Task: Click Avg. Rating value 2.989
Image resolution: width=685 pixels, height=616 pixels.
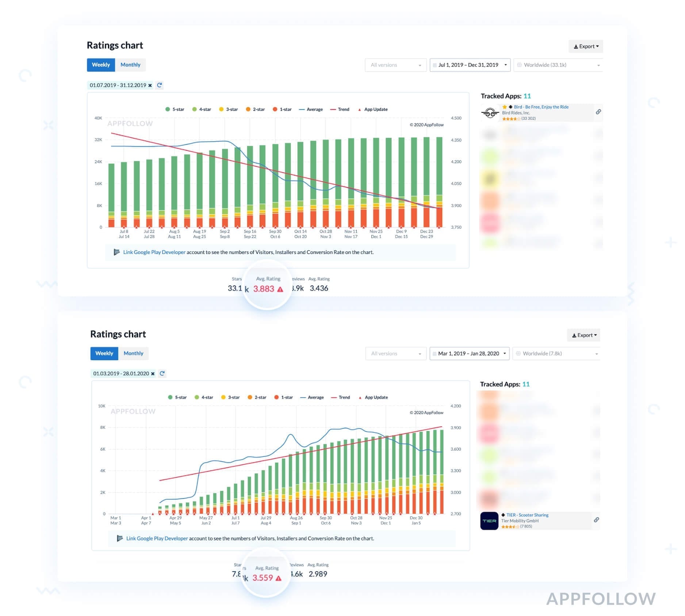Action: click(x=318, y=574)
